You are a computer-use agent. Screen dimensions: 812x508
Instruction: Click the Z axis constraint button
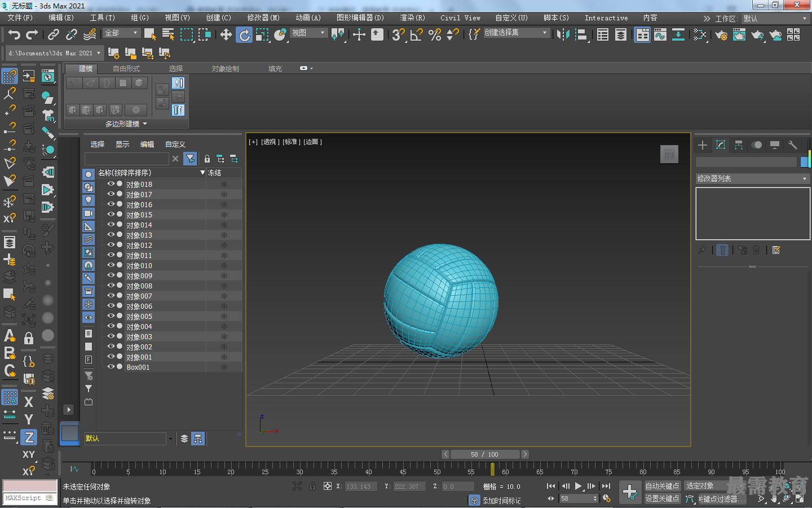[x=29, y=437]
